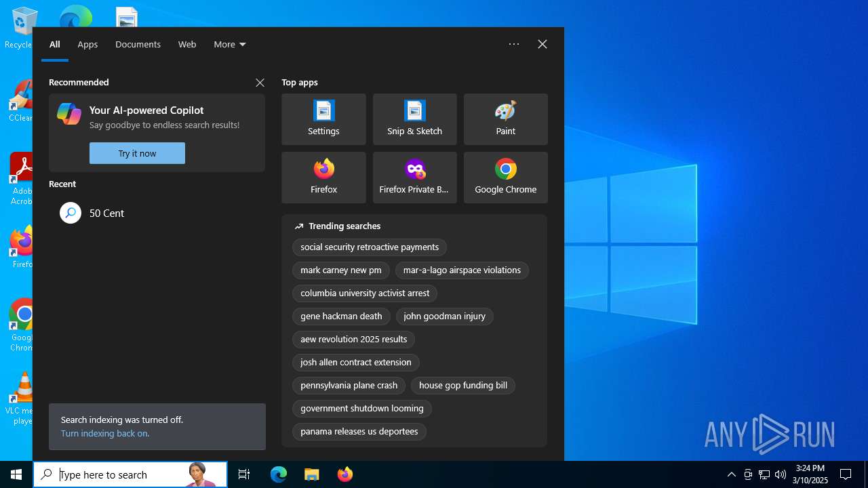Open search options three-dot menu

tap(514, 44)
